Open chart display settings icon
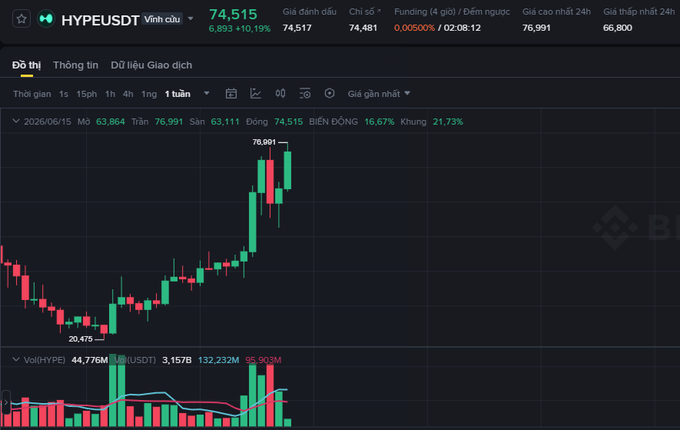680x430 pixels. (x=305, y=93)
